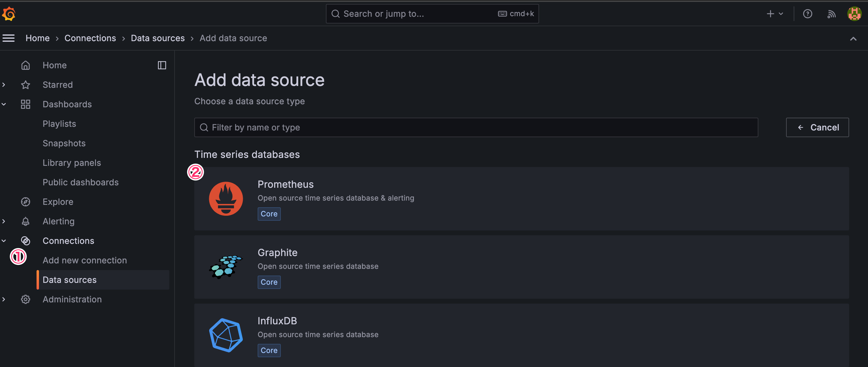Go to Connections breadcrumb link
This screenshot has height=367, width=868.
tap(90, 38)
